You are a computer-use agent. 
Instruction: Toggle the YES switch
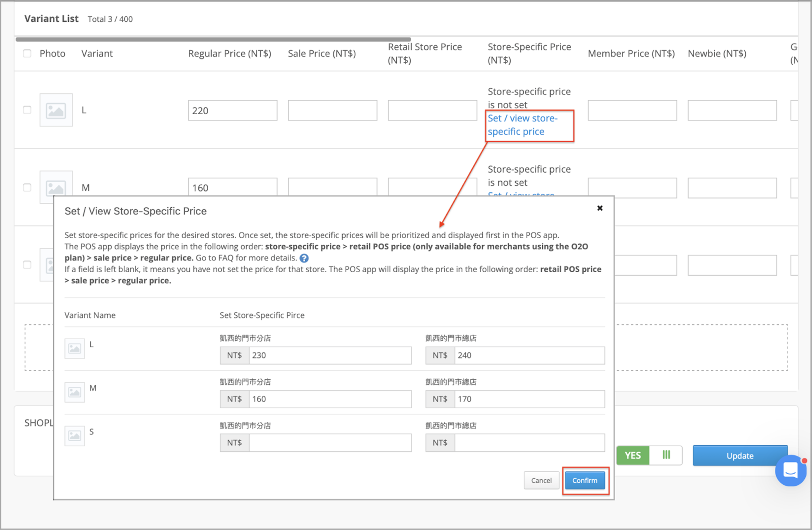coord(649,455)
